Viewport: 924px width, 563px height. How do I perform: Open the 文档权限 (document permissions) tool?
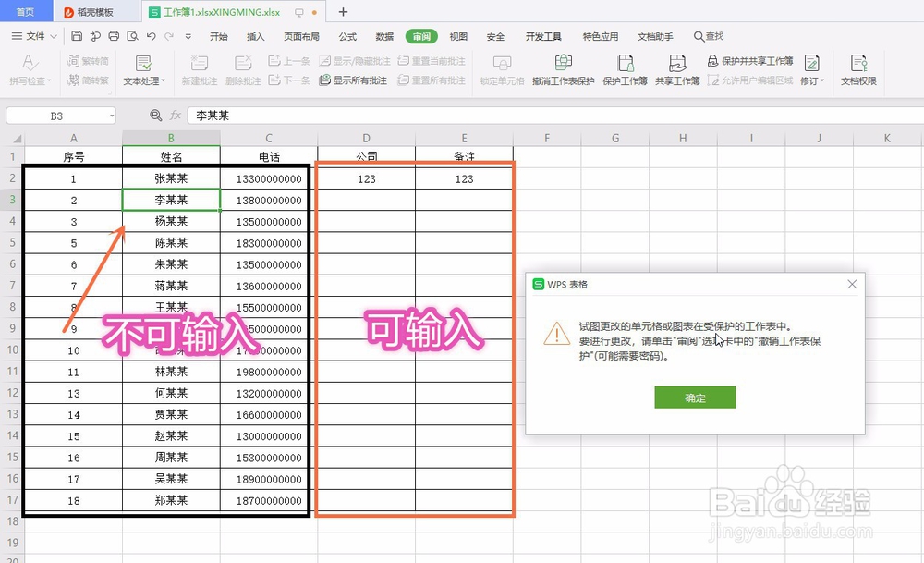(x=857, y=69)
